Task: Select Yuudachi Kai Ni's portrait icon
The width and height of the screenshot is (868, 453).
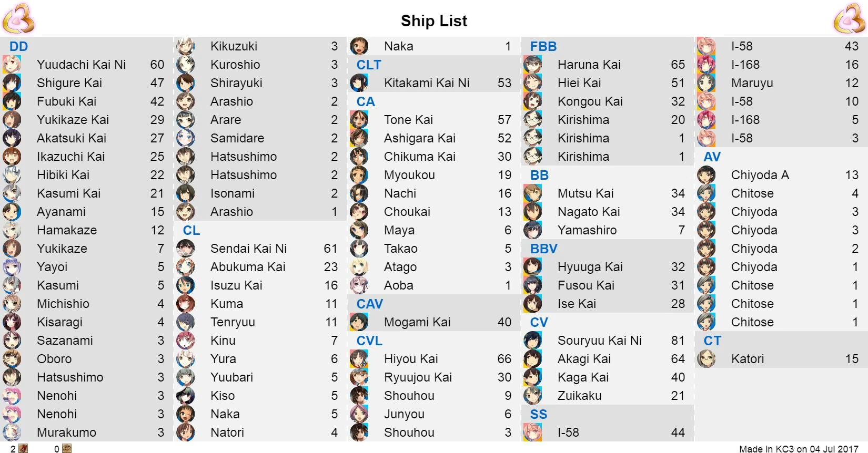Action: (12, 65)
